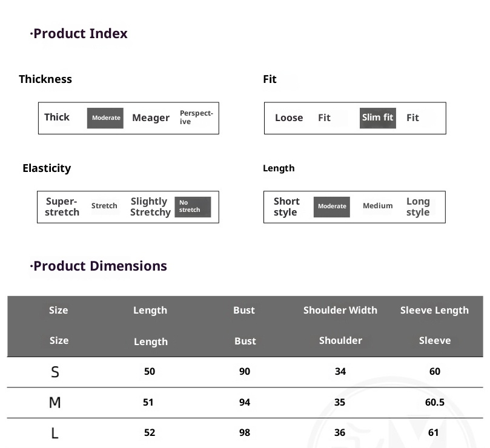Choose the Long style length option
Screen dimensions: 490x448
click(418, 206)
